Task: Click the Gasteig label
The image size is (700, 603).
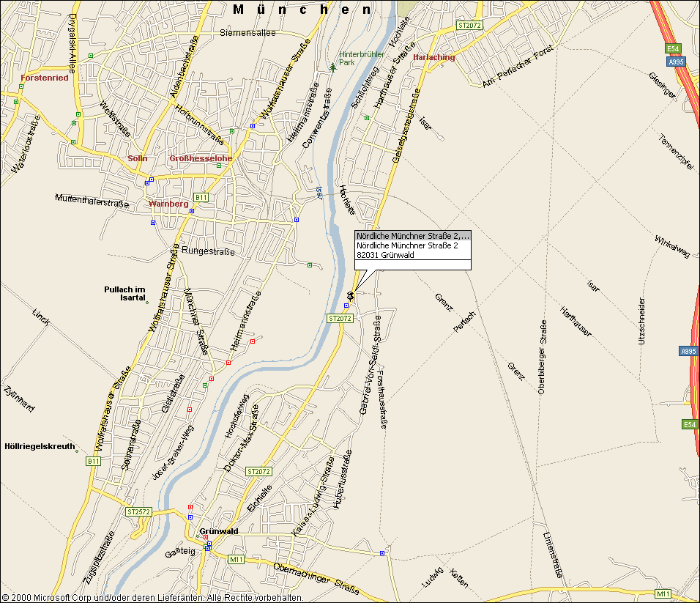Action: click(x=180, y=552)
